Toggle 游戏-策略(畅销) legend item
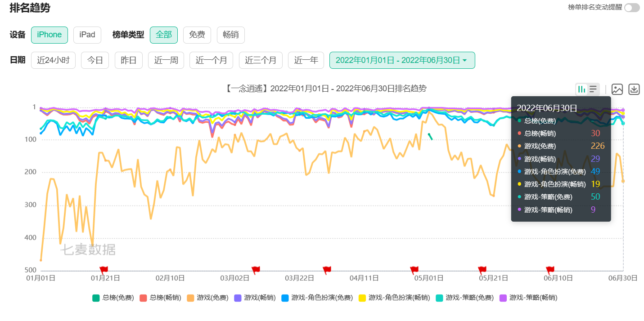Image resolution: width=644 pixels, height=321 pixels. coord(528,298)
